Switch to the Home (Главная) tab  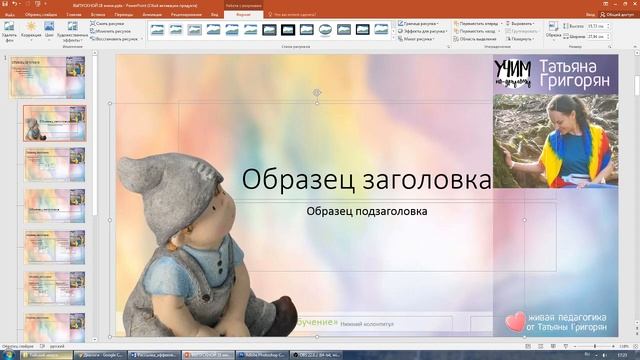click(74, 14)
